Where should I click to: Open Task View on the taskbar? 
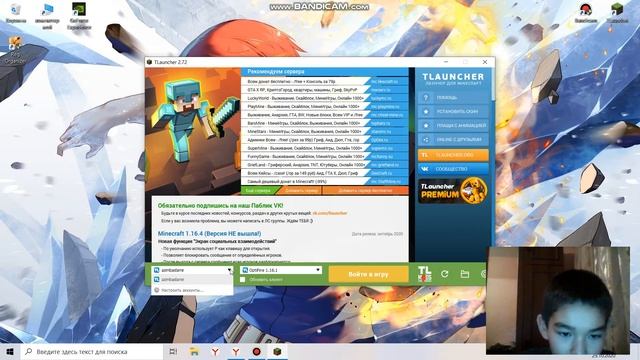(x=173, y=351)
